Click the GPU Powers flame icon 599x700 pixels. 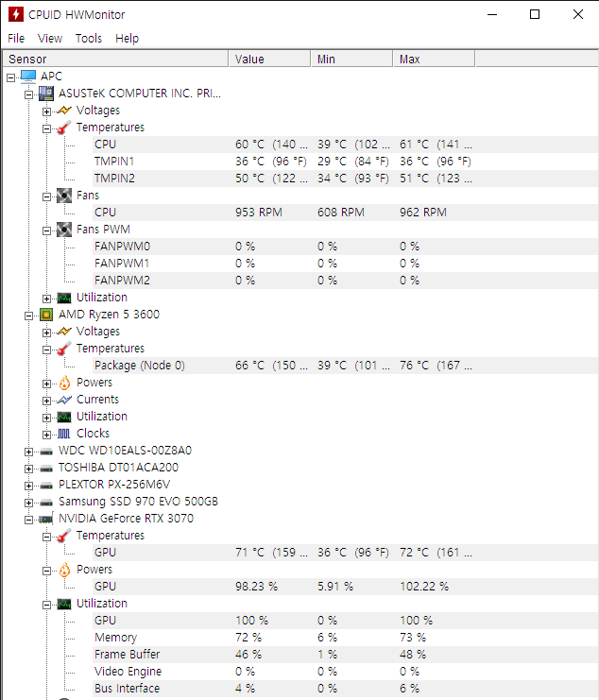(65, 570)
